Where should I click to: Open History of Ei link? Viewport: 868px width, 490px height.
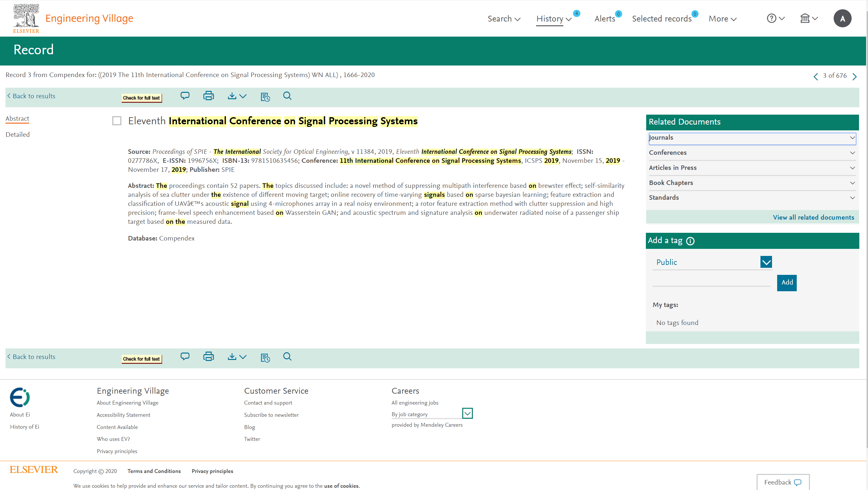pos(25,427)
